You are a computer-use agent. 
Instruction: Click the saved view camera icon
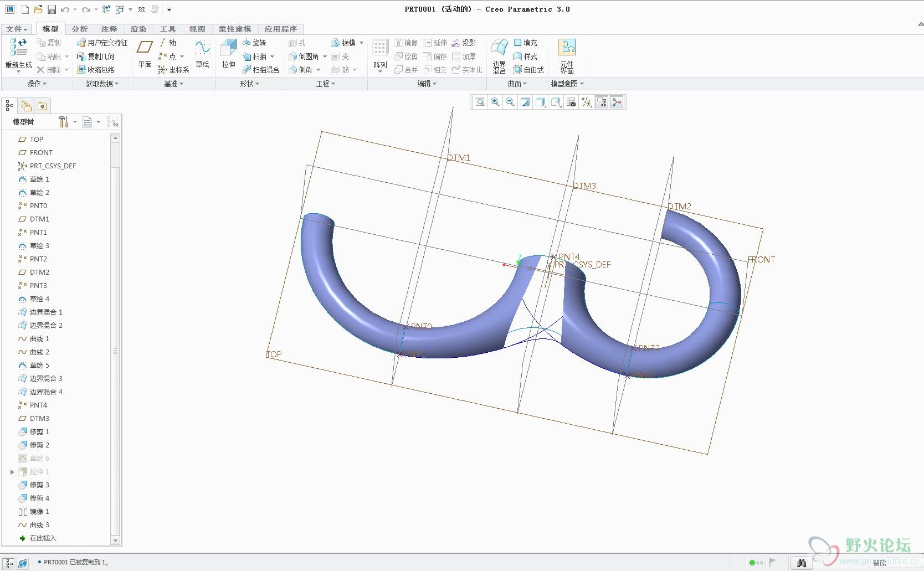[x=571, y=102]
